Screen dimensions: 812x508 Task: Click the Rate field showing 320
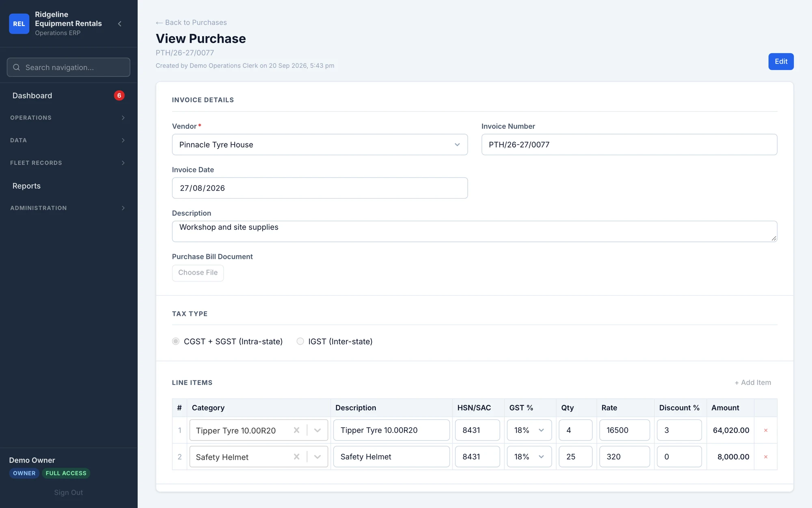pyautogui.click(x=624, y=456)
